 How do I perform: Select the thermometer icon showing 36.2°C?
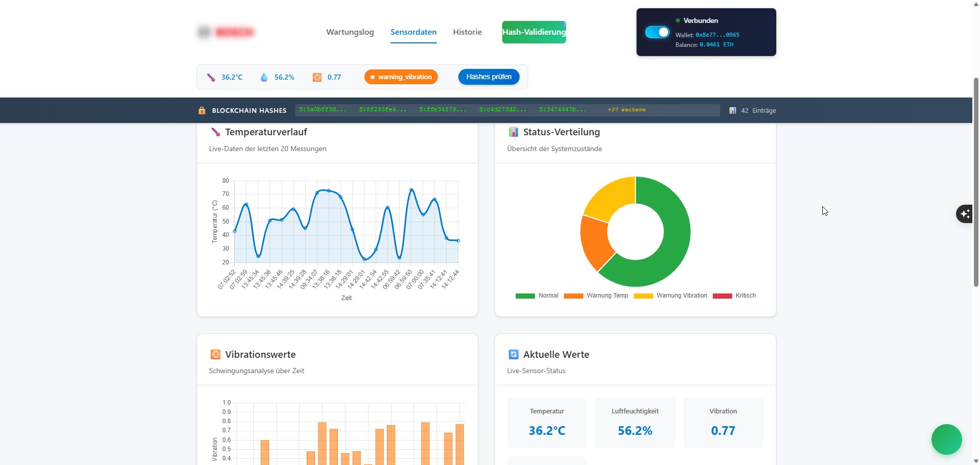tap(211, 77)
